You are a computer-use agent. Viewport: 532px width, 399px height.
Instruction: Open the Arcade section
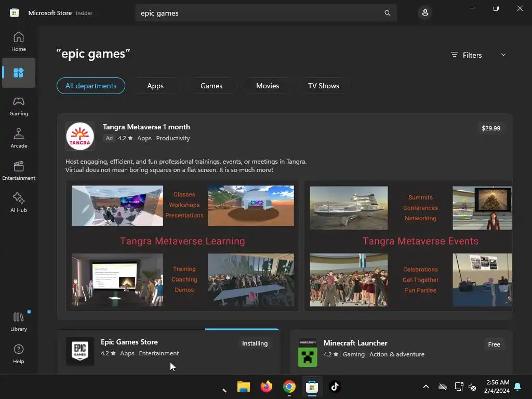click(x=19, y=138)
